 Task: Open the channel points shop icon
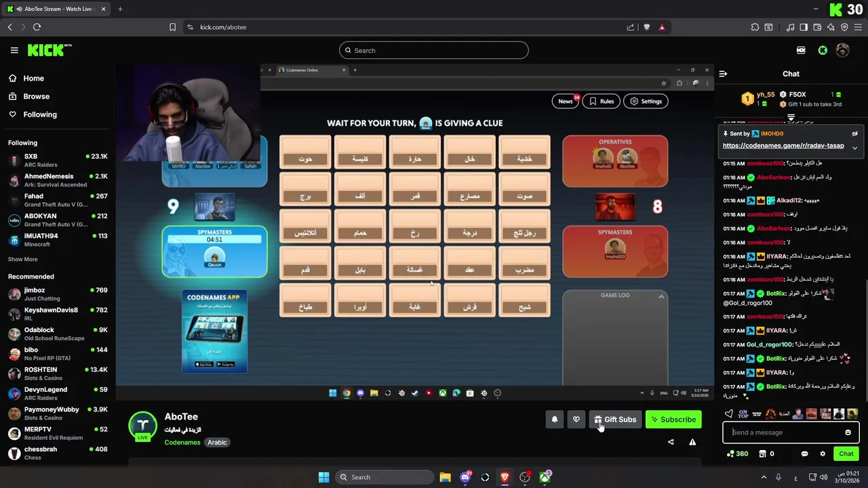pos(762,453)
